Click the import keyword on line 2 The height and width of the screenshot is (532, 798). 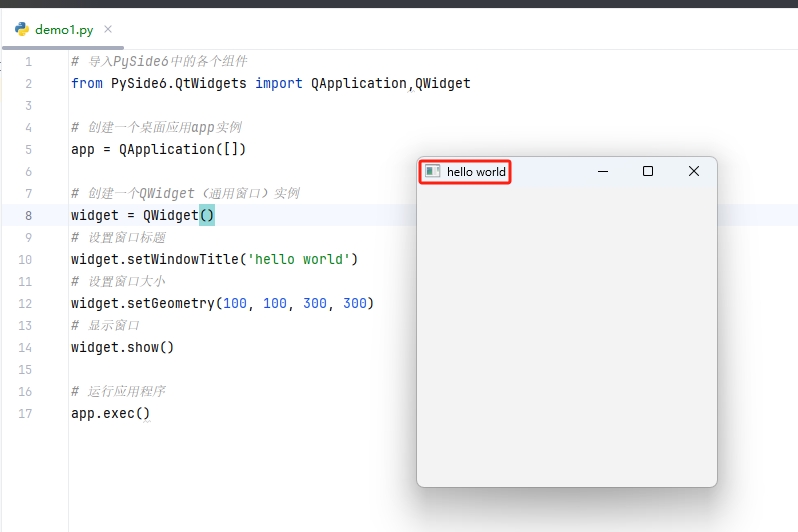click(x=279, y=84)
